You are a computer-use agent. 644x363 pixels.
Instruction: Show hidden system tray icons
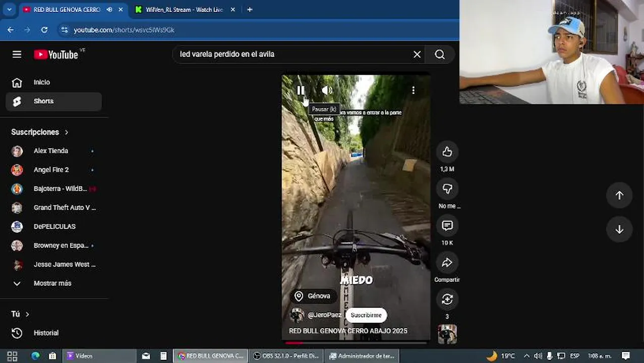[x=526, y=356]
